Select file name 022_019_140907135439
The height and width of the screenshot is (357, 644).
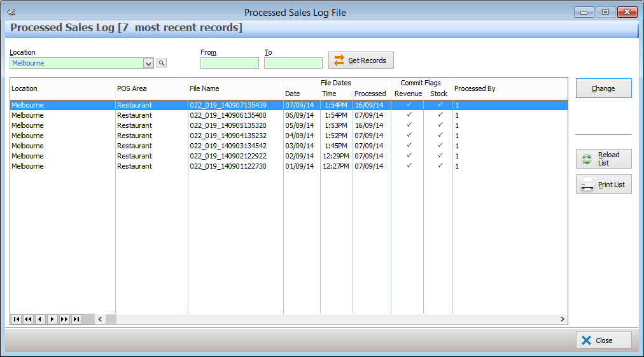(228, 105)
